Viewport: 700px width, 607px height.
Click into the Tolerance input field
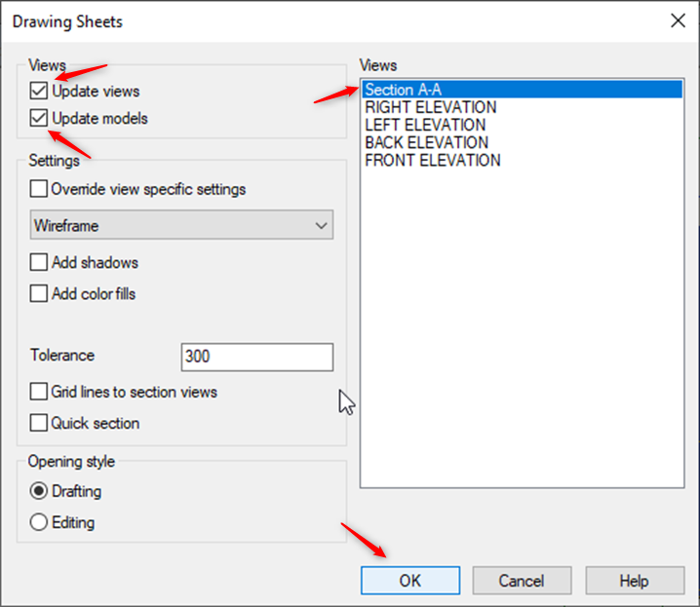click(x=256, y=357)
